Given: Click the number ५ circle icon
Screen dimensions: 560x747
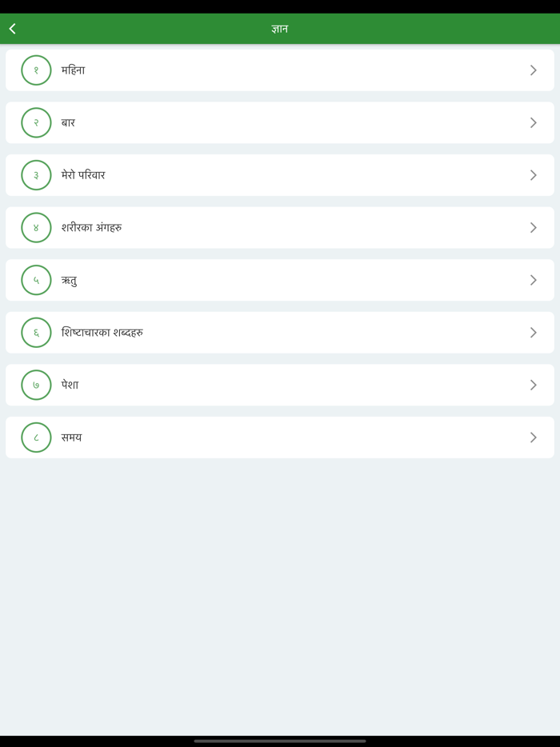Looking at the screenshot, I should (36, 280).
